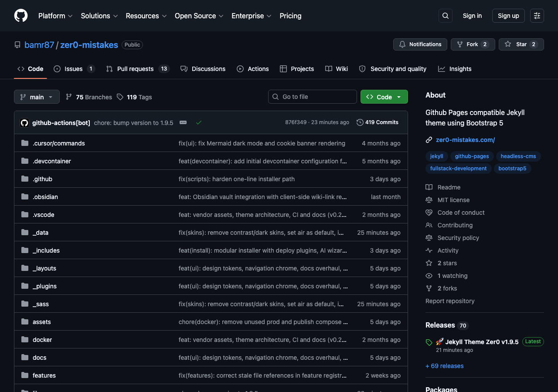This screenshot has width=558, height=392.
Task: Click the _plugins folder icon
Action: (x=25, y=286)
